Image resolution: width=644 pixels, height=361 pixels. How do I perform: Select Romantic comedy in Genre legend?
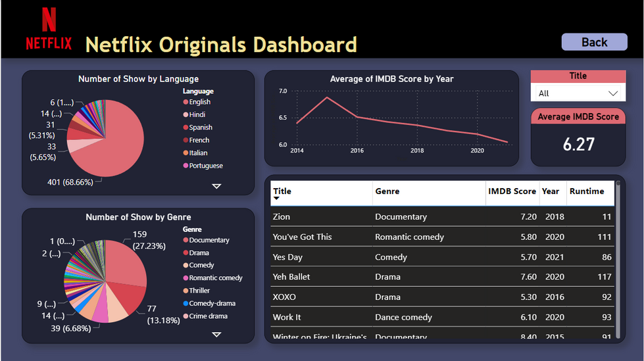point(212,277)
